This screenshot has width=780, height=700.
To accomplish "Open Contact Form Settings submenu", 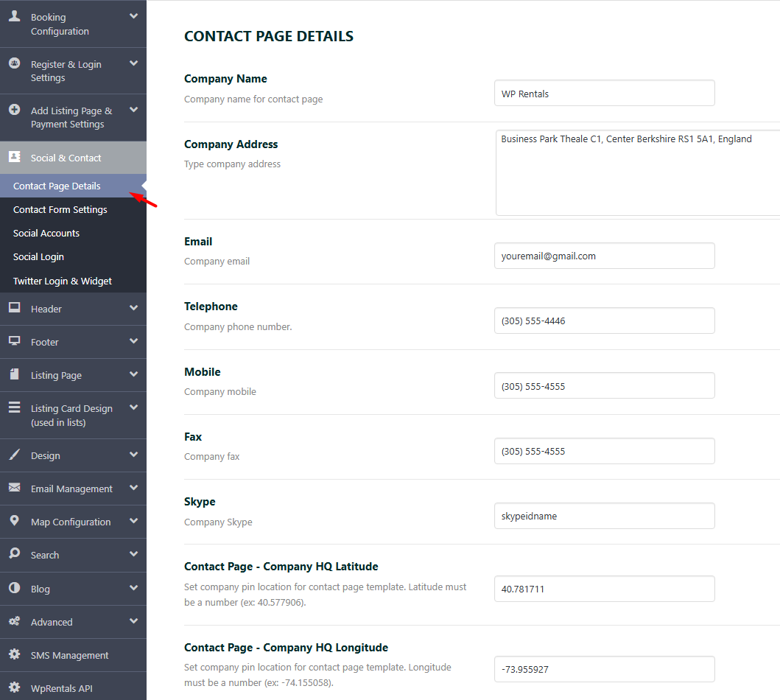I will pyautogui.click(x=73, y=209).
